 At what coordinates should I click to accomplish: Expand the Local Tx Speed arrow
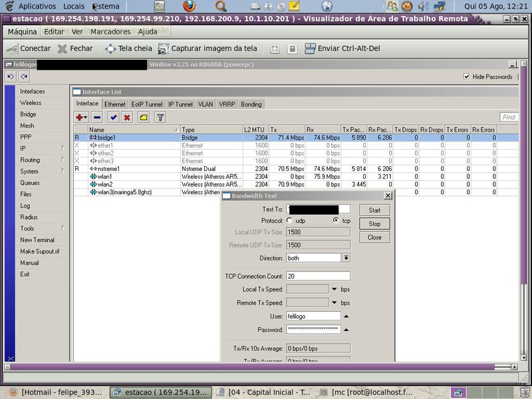point(334,289)
